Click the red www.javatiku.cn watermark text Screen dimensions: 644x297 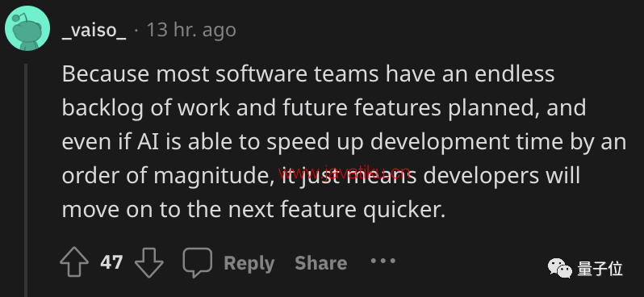coord(344,173)
